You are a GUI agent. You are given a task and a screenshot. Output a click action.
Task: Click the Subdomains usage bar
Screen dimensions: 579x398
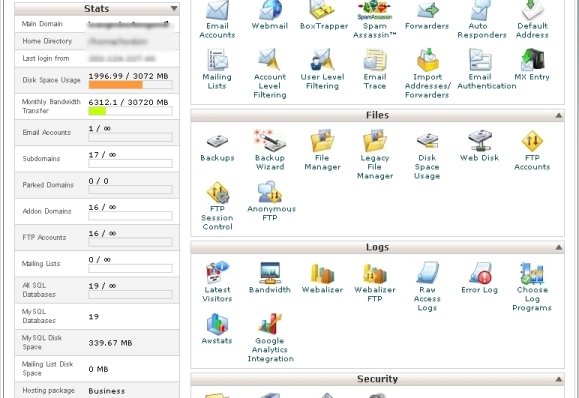pyautogui.click(x=130, y=164)
